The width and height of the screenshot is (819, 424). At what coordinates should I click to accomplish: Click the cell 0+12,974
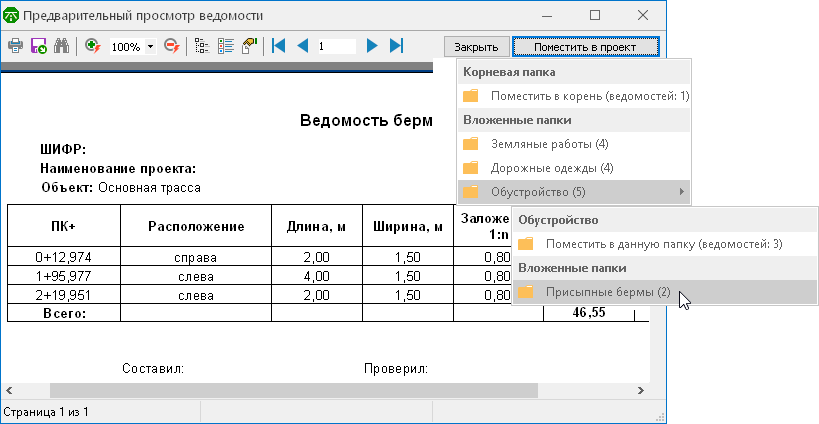(64, 257)
